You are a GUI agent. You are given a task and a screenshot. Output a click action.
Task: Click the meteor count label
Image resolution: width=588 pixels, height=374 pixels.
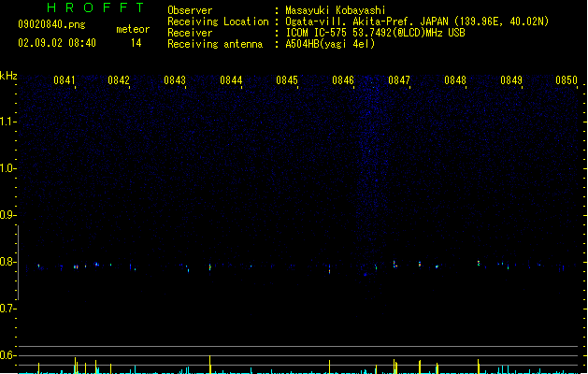(133, 29)
